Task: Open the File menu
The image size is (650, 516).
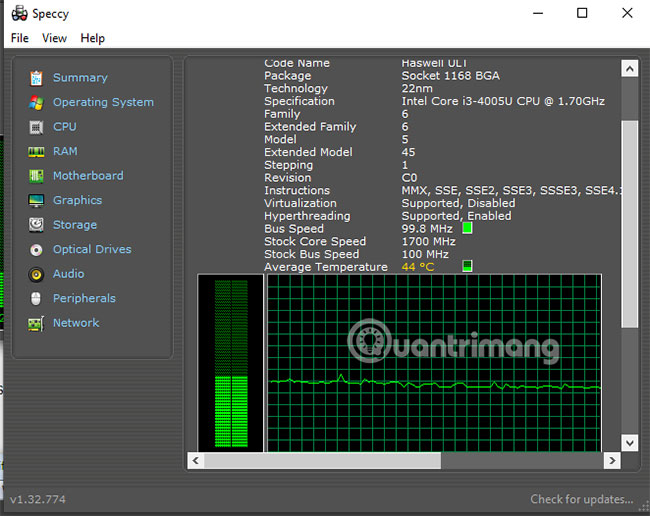Action: [20, 38]
